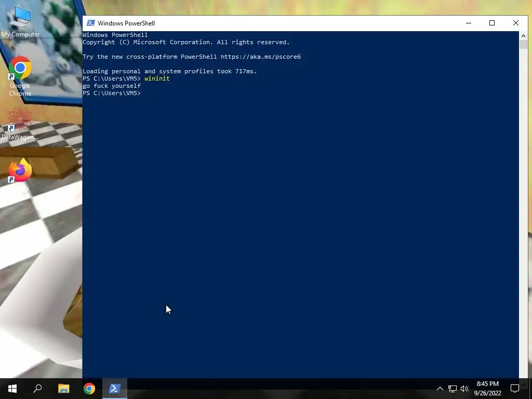Click the 'Windows PowerShell' title bar text
Viewport: 532px width, 399px height.
pos(126,23)
